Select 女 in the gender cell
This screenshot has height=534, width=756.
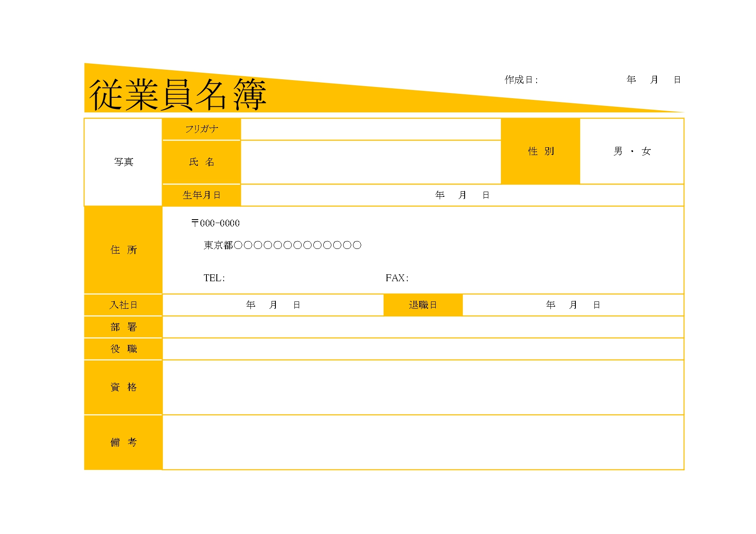[x=646, y=151]
